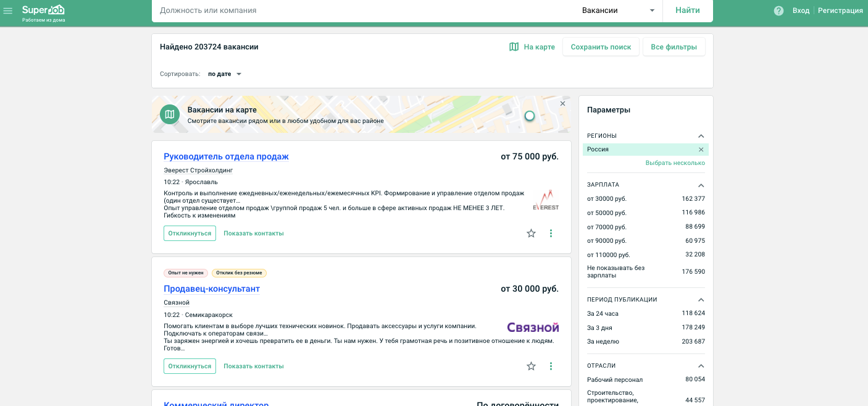Click Откликнуться on the first vacancy
The height and width of the screenshot is (406, 868).
190,234
